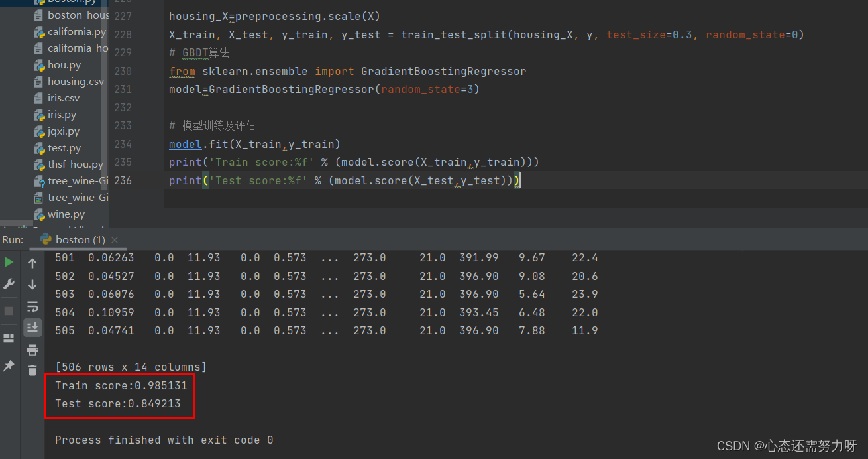868x459 pixels.
Task: Stop the process with the square icon
Action: coord(9,310)
